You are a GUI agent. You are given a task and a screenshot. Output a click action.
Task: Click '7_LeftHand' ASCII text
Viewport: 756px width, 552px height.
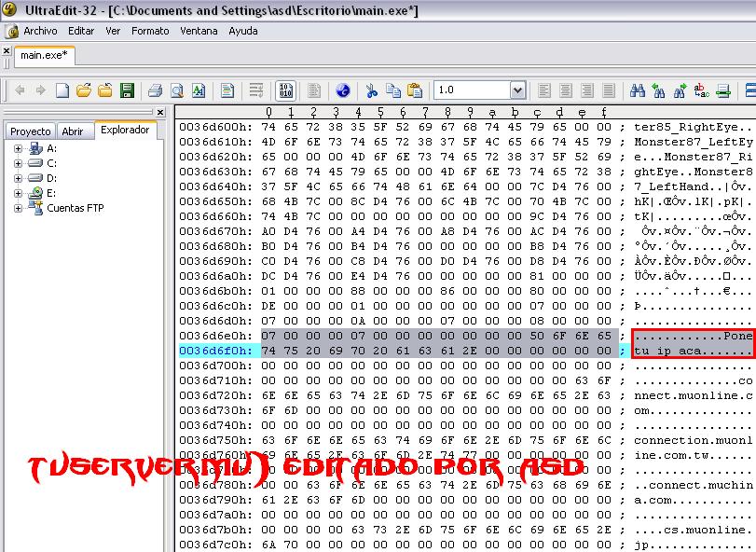pos(671,186)
